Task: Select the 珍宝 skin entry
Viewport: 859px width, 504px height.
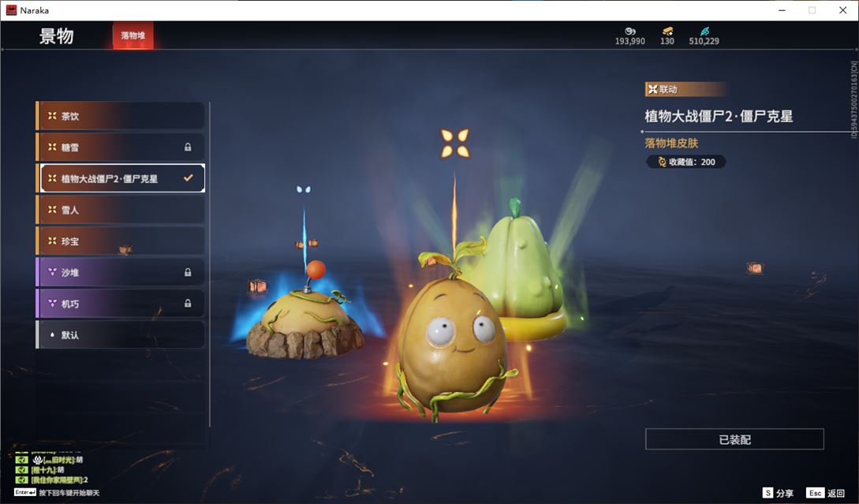Action: (x=121, y=241)
